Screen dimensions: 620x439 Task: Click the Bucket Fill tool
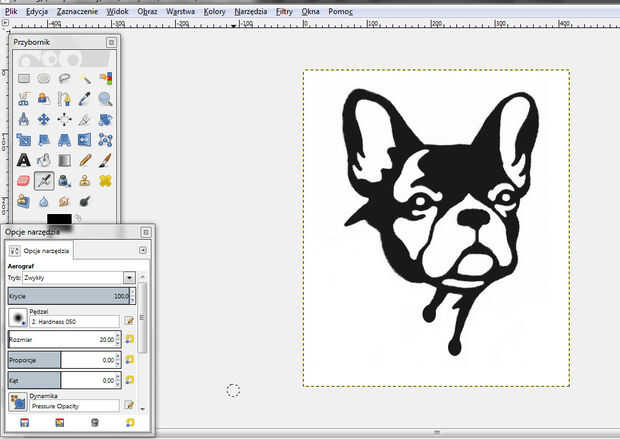pyautogui.click(x=45, y=160)
